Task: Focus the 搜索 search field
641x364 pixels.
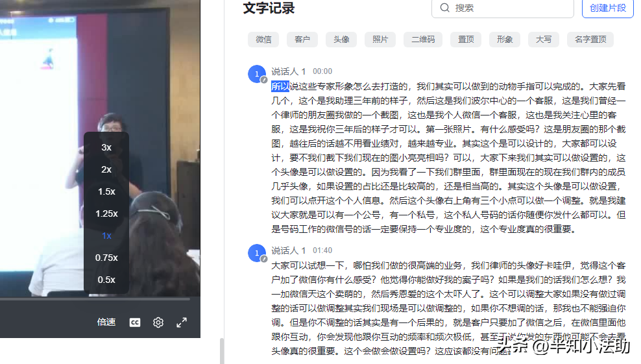Action: (x=503, y=8)
